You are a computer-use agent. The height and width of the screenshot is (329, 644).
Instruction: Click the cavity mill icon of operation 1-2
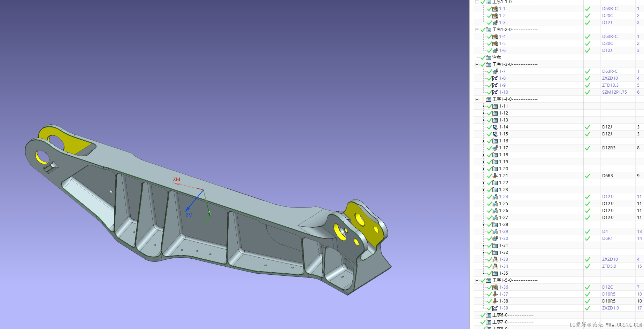pyautogui.click(x=495, y=16)
